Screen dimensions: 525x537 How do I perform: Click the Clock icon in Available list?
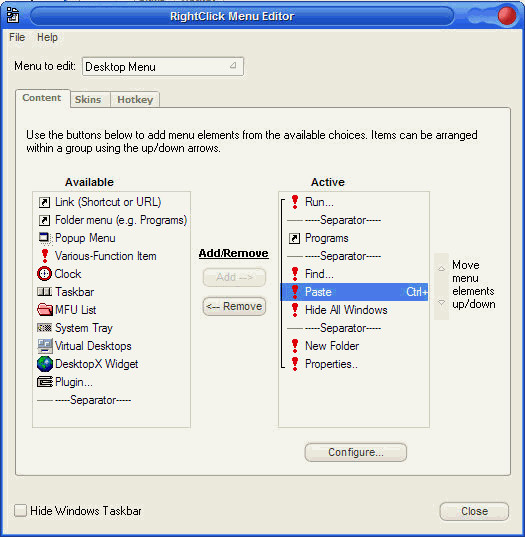(x=44, y=274)
